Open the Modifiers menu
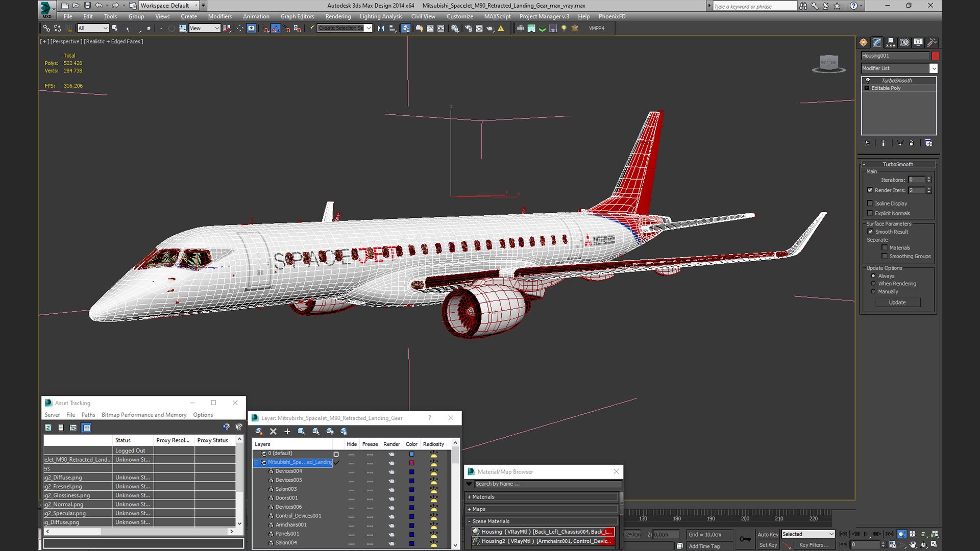 click(219, 16)
